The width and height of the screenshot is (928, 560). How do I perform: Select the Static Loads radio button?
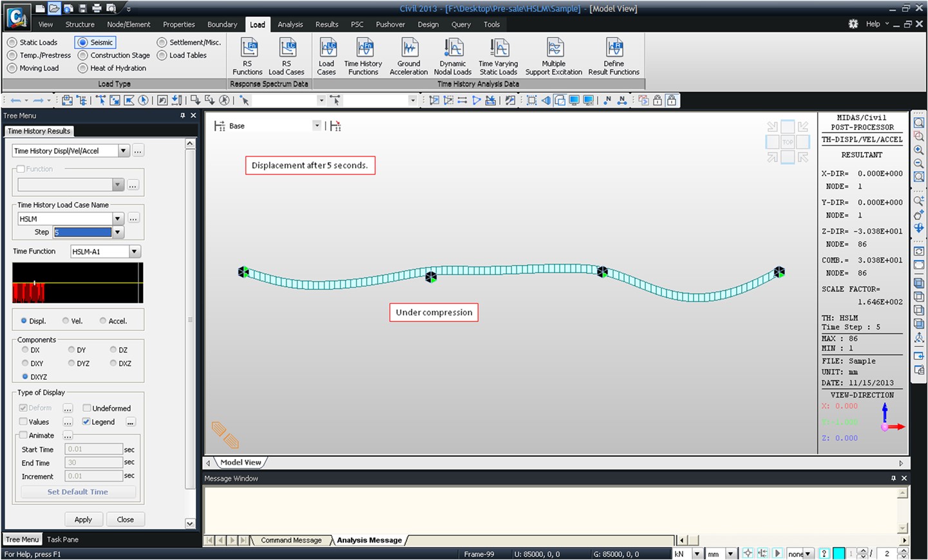click(12, 42)
